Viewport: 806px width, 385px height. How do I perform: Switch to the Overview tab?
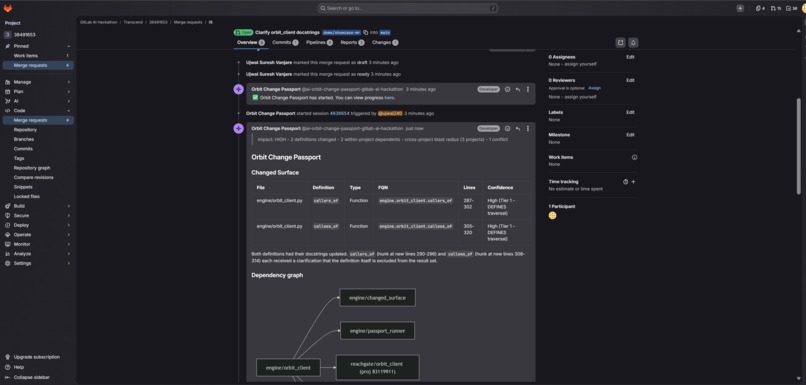click(250, 43)
